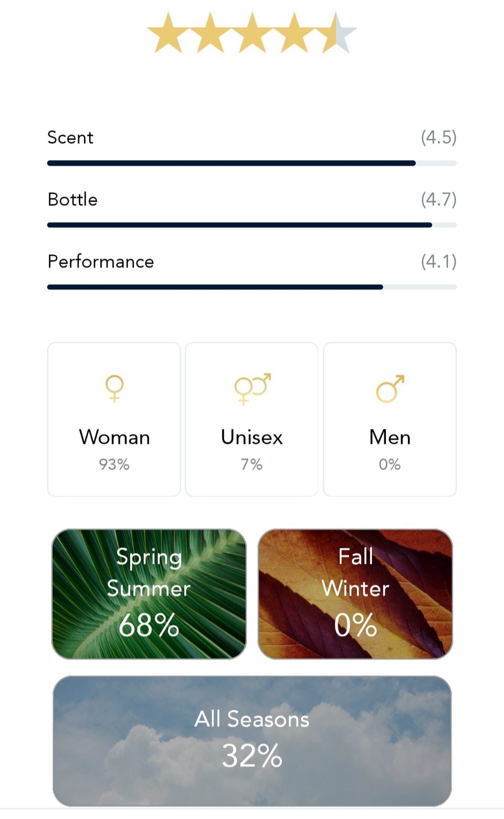The height and width of the screenshot is (819, 504).
Task: Choose the Men 0% card
Action: [x=390, y=419]
